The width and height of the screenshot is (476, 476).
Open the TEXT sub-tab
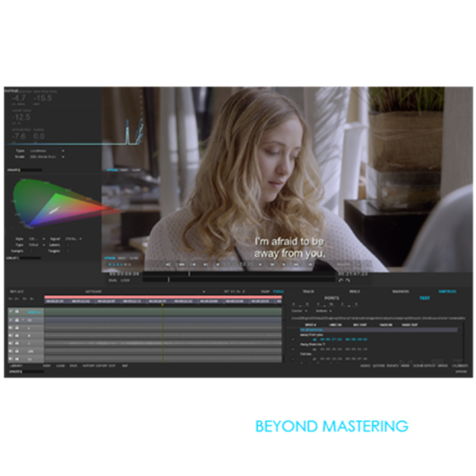(x=424, y=298)
